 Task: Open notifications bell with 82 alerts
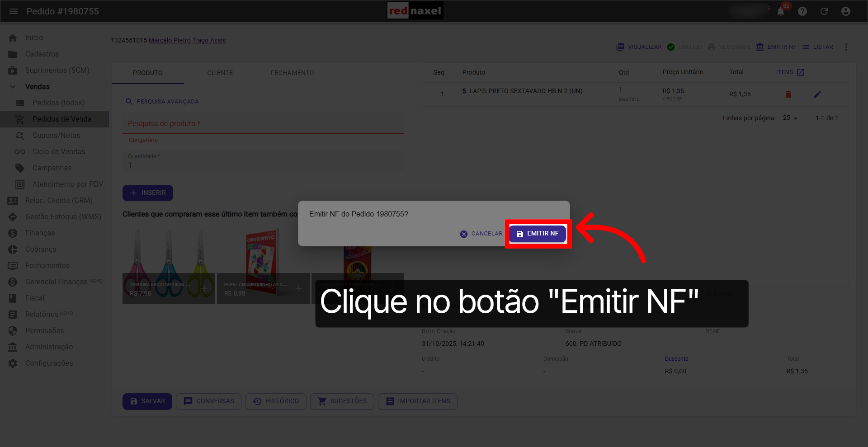781,11
